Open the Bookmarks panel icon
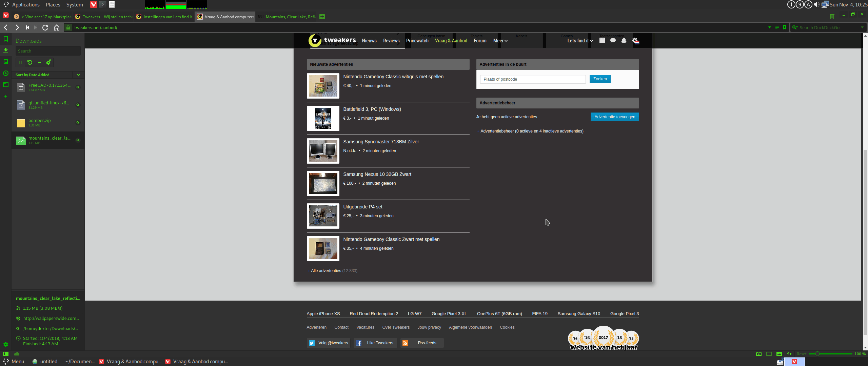The height and width of the screenshot is (366, 868). pyautogui.click(x=6, y=39)
